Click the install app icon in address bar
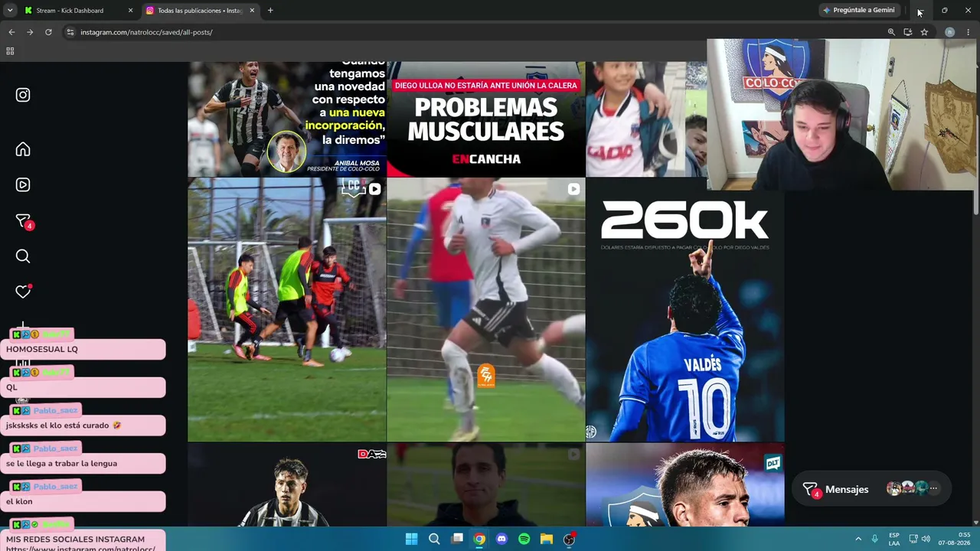The width and height of the screenshot is (980, 551). pyautogui.click(x=908, y=32)
